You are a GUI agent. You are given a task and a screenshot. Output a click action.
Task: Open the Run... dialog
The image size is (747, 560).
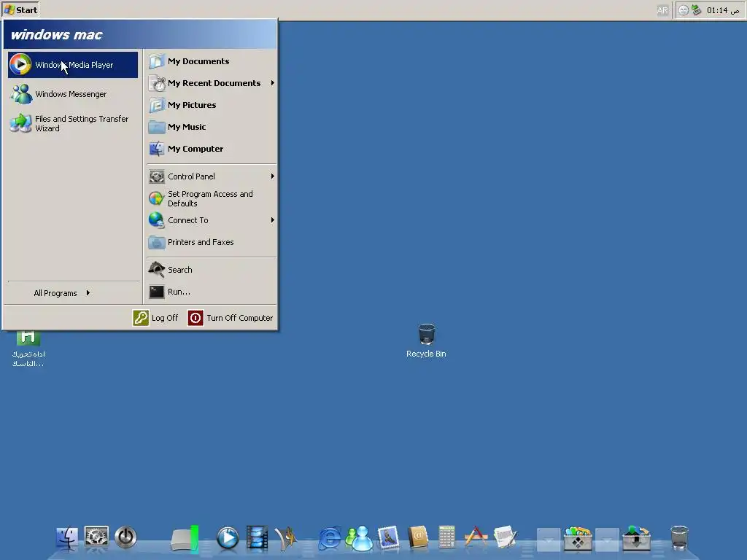212,292
